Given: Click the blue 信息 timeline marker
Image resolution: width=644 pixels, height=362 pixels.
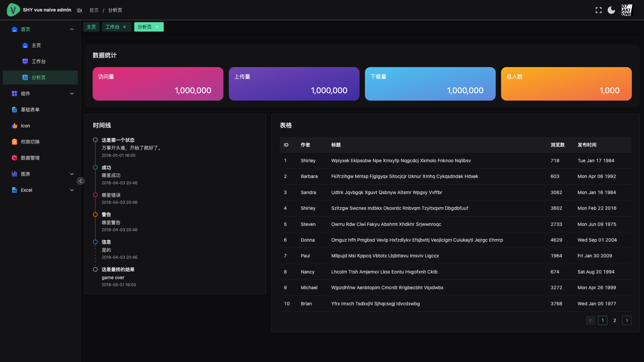Looking at the screenshot, I should [95, 242].
